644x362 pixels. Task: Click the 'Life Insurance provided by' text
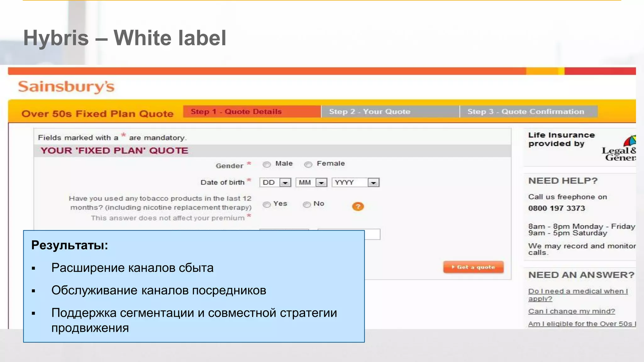(x=561, y=139)
